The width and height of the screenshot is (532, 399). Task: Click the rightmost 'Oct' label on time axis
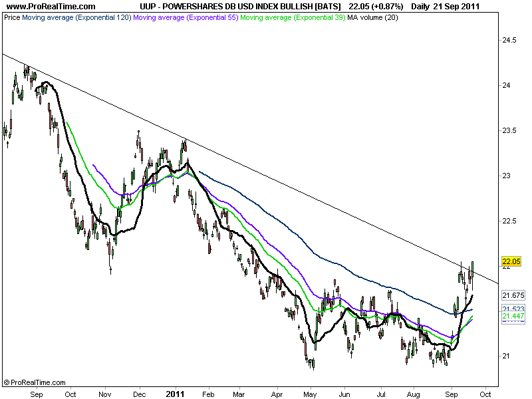pyautogui.click(x=485, y=394)
